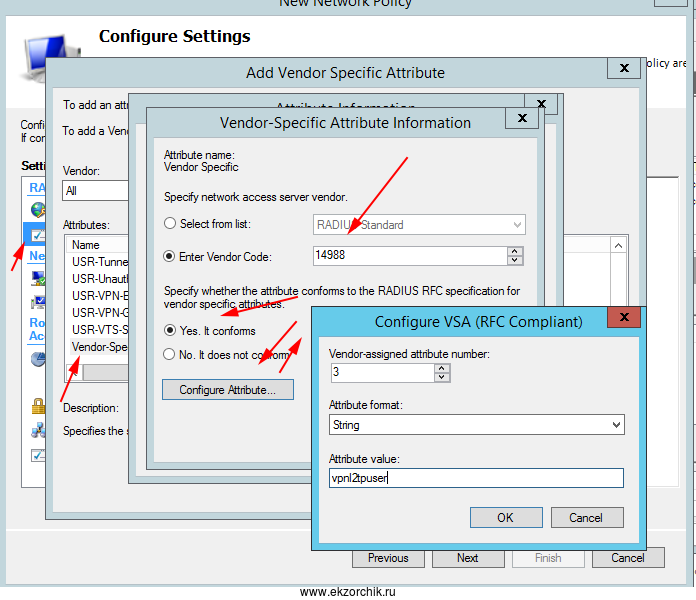Open the Attribute format dropdown

615,425
